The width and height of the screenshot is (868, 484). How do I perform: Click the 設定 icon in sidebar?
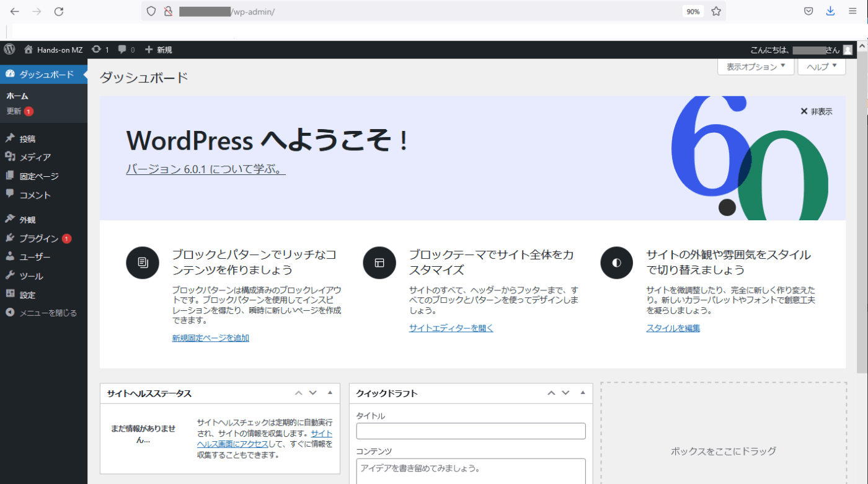point(10,294)
